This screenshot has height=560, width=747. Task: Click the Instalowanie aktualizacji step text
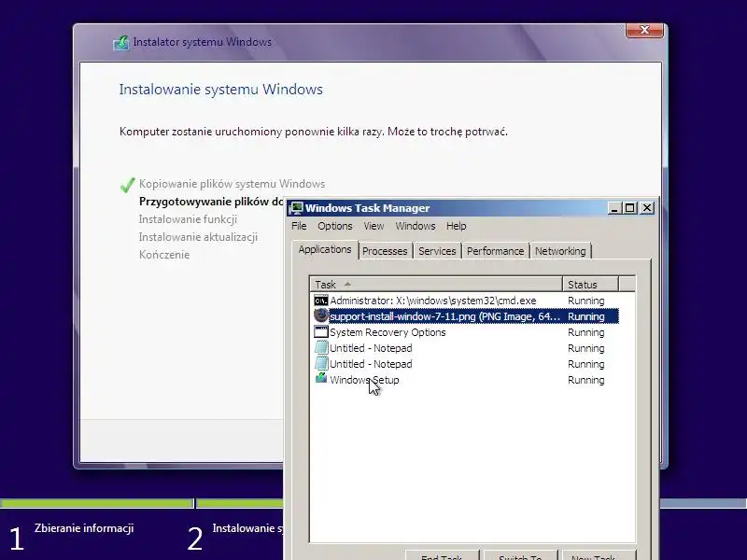click(x=198, y=237)
